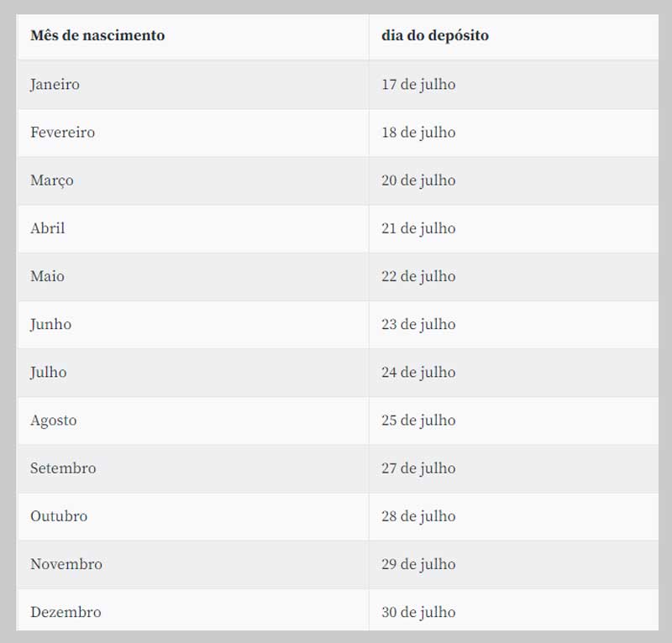672x643 pixels.
Task: Click the Agosto row label
Action: (x=54, y=421)
